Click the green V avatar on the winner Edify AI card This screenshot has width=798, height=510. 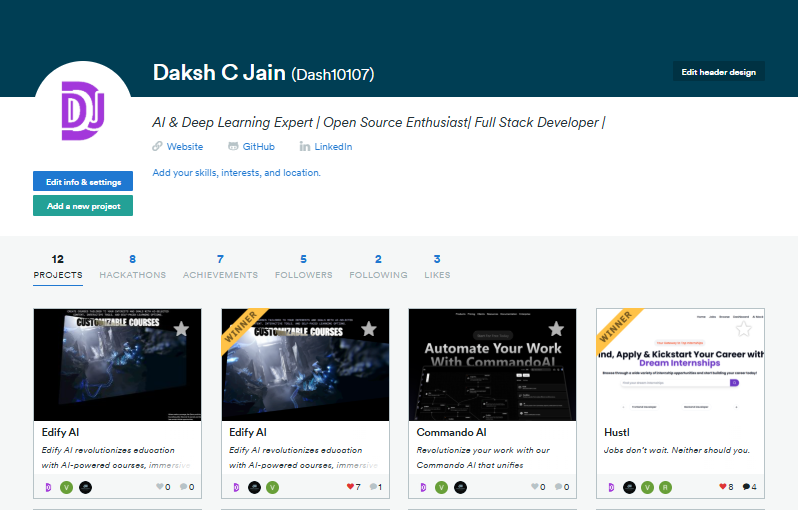pyautogui.click(x=273, y=488)
